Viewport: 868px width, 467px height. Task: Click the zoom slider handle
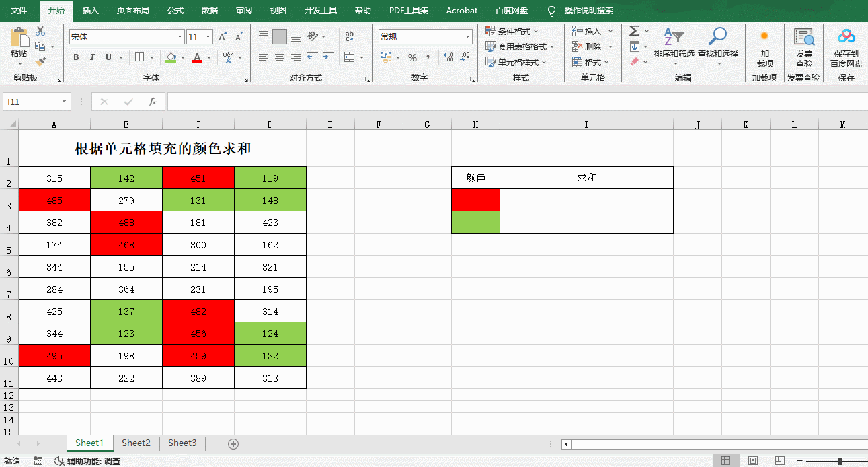[x=840, y=461]
